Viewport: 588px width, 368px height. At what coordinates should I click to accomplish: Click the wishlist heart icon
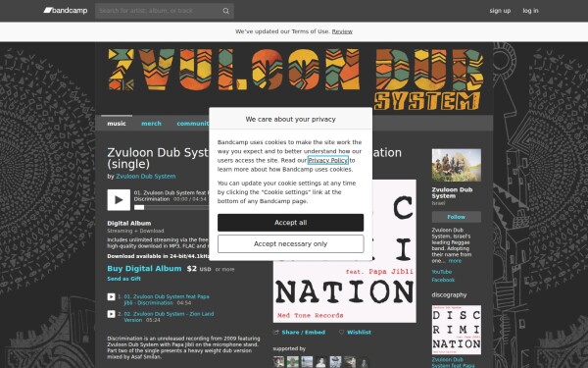point(341,333)
